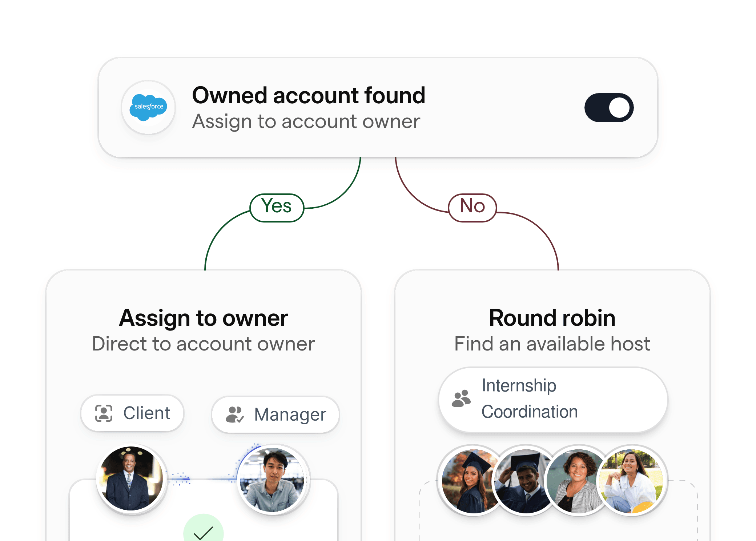
Task: Click the Client label pill
Action: point(133,413)
